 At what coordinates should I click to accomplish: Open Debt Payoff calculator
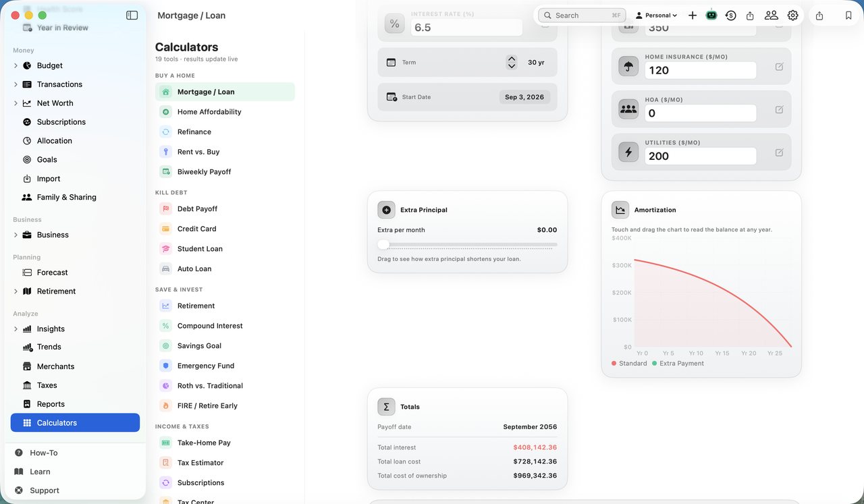pyautogui.click(x=225, y=208)
